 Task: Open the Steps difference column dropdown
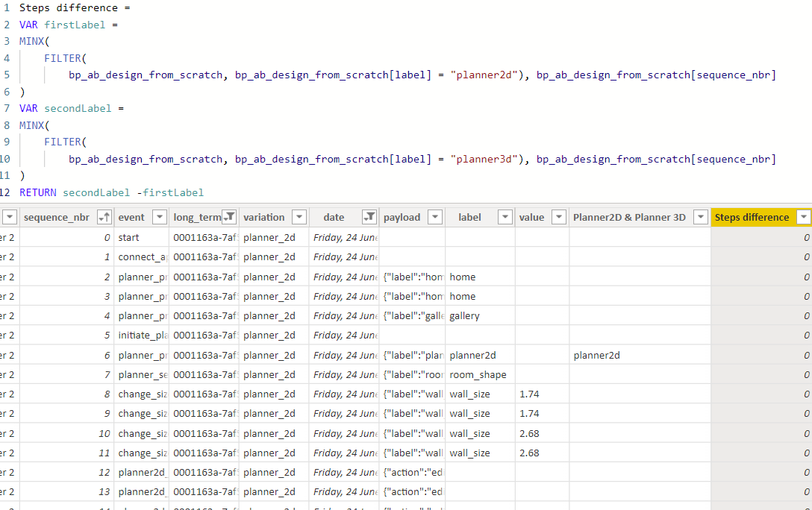803,217
